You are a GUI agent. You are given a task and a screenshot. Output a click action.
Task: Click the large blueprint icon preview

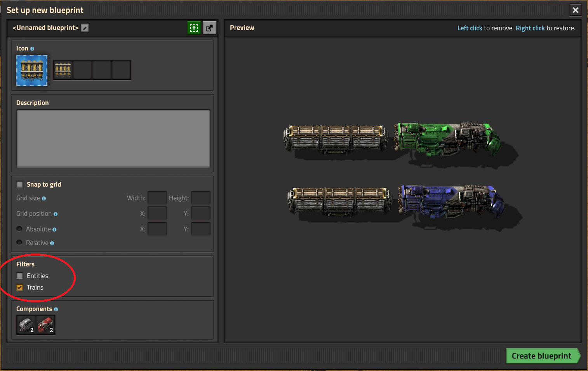point(32,70)
